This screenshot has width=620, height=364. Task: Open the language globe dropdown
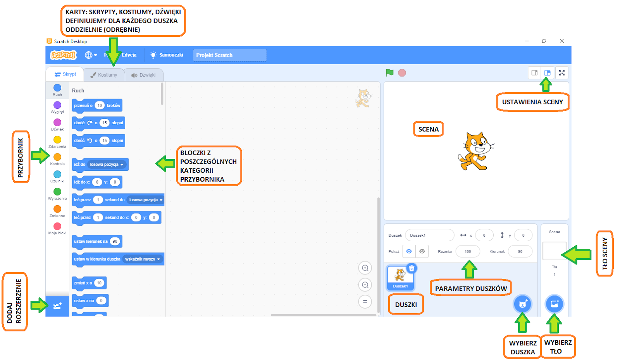click(90, 55)
